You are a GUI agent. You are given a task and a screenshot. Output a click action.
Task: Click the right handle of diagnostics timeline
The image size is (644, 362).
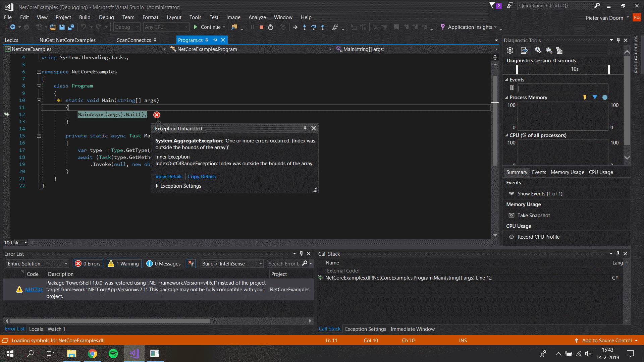click(609, 70)
